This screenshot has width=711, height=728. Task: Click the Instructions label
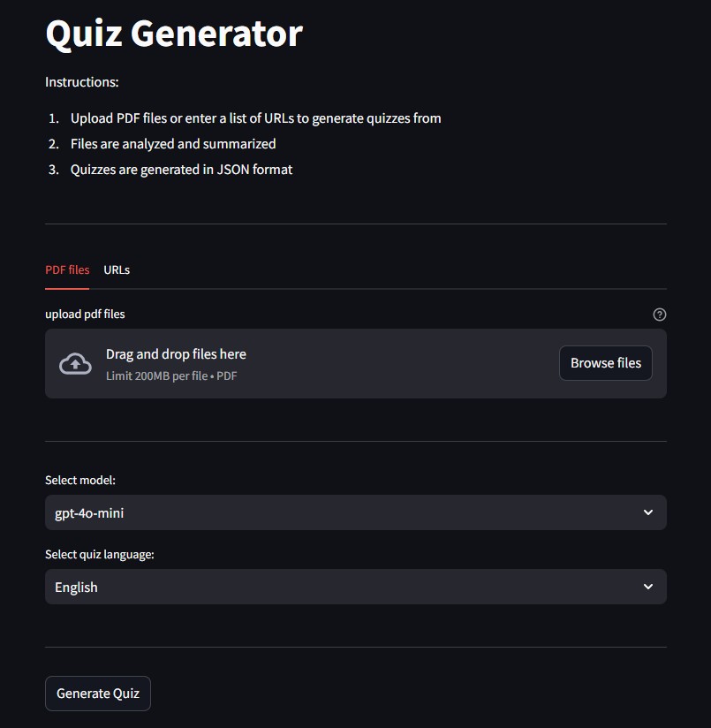point(81,82)
